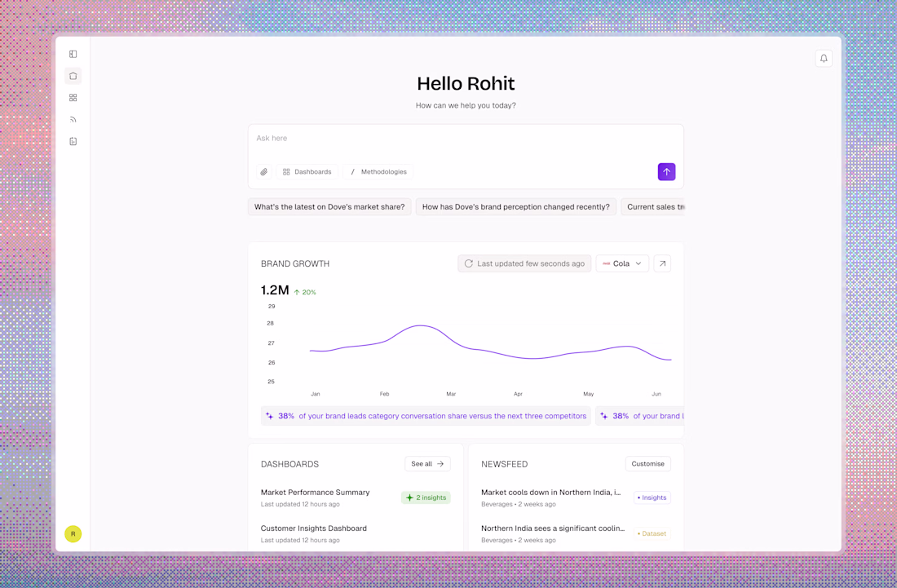Attach a file with the paperclip icon
897x588 pixels.
[263, 171]
